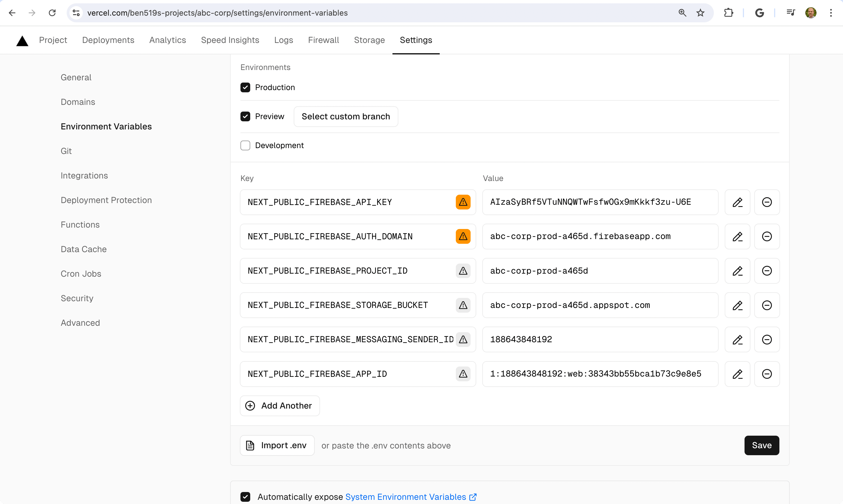Select custom branch for Preview environment

[346, 116]
